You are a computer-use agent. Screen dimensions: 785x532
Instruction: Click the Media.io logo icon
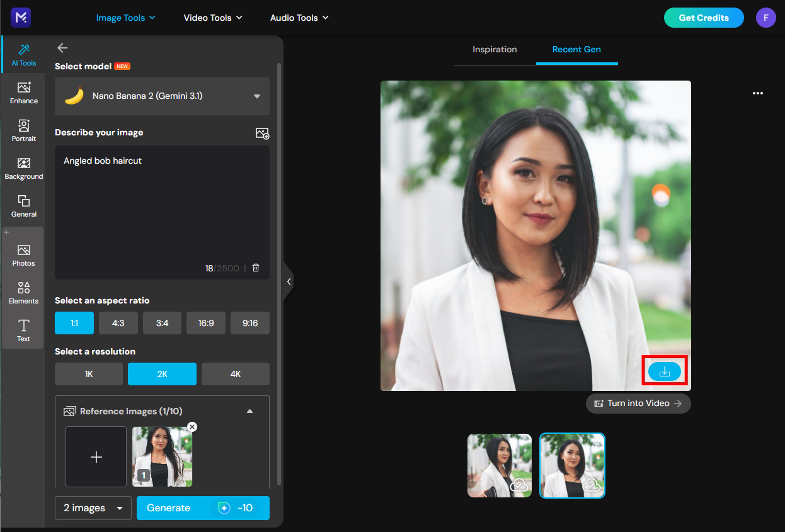pos(21,17)
